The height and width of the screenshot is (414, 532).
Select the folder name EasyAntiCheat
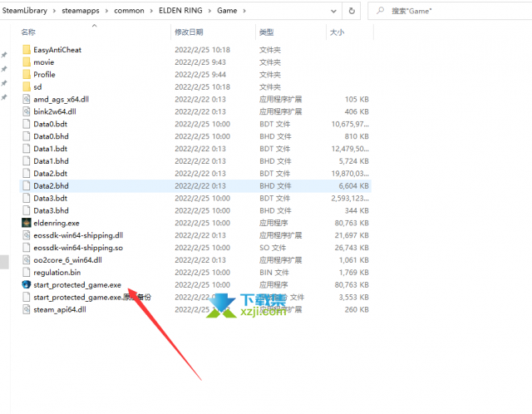[57, 50]
